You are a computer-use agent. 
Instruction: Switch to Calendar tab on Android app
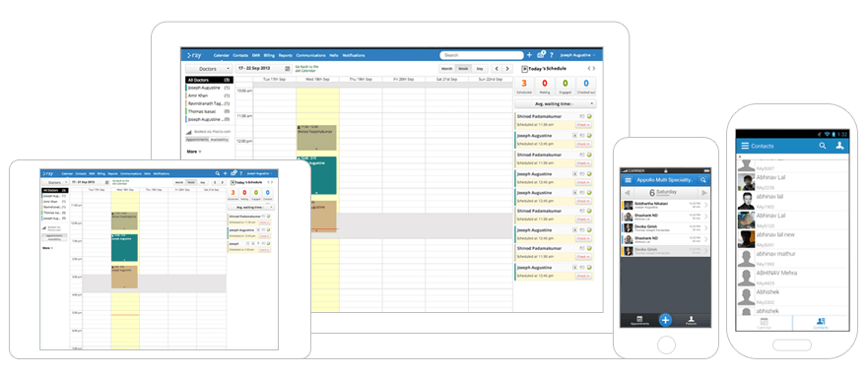764,323
